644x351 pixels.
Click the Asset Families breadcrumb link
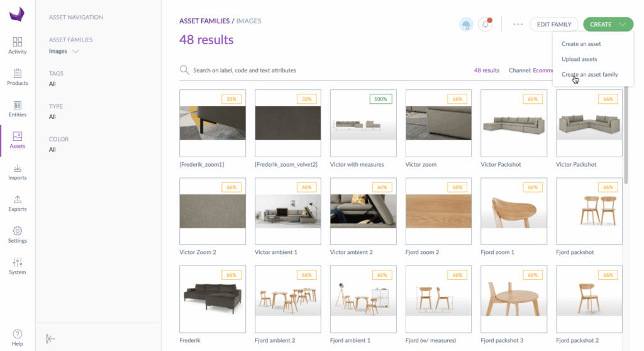coord(204,21)
